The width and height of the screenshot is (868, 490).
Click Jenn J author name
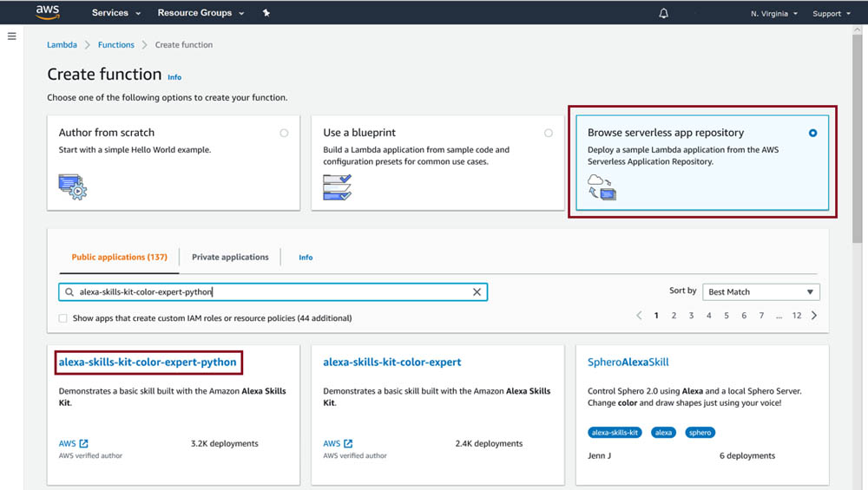(x=599, y=455)
